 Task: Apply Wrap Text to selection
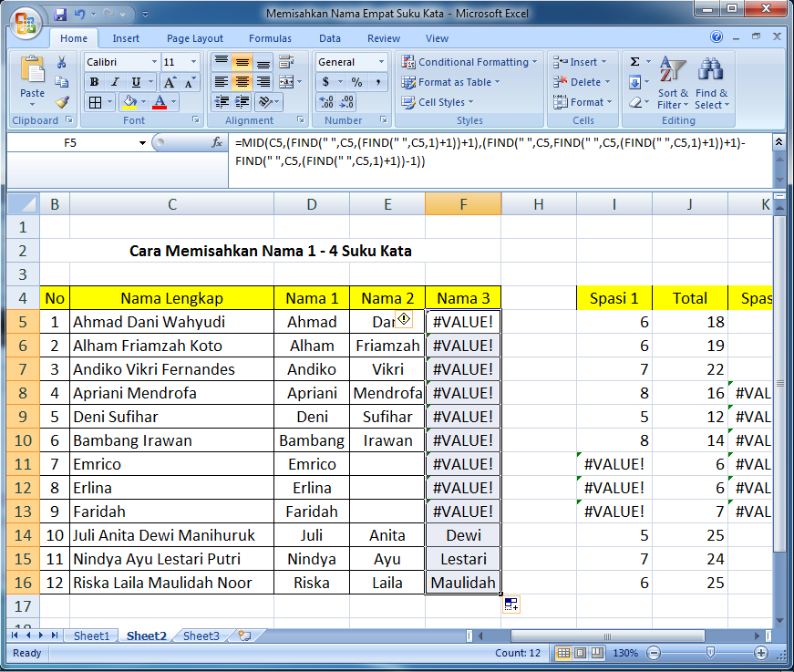[286, 61]
